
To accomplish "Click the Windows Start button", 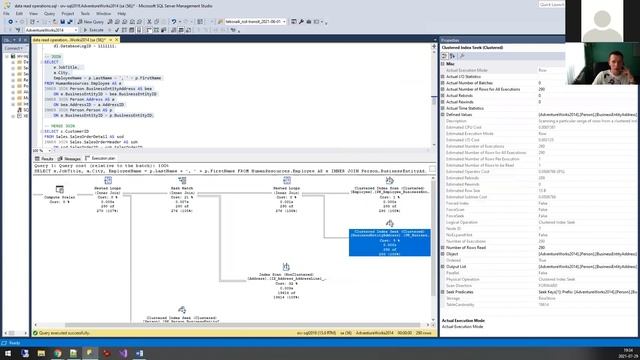I will 8,353.
